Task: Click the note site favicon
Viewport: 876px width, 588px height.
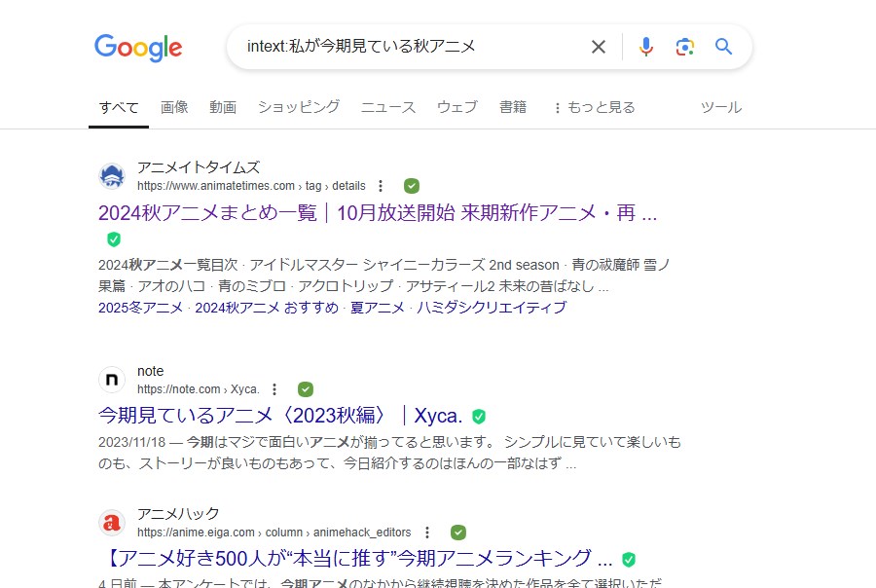Action: pyautogui.click(x=112, y=380)
